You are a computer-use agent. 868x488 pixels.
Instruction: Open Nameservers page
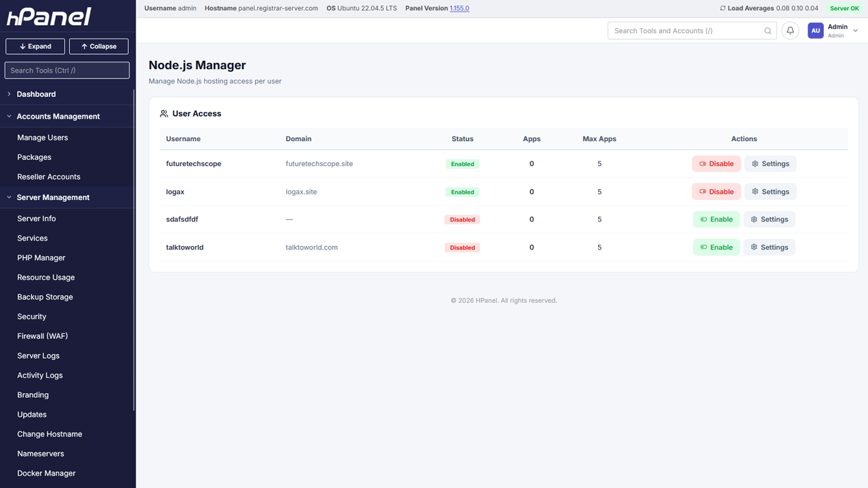(x=41, y=454)
